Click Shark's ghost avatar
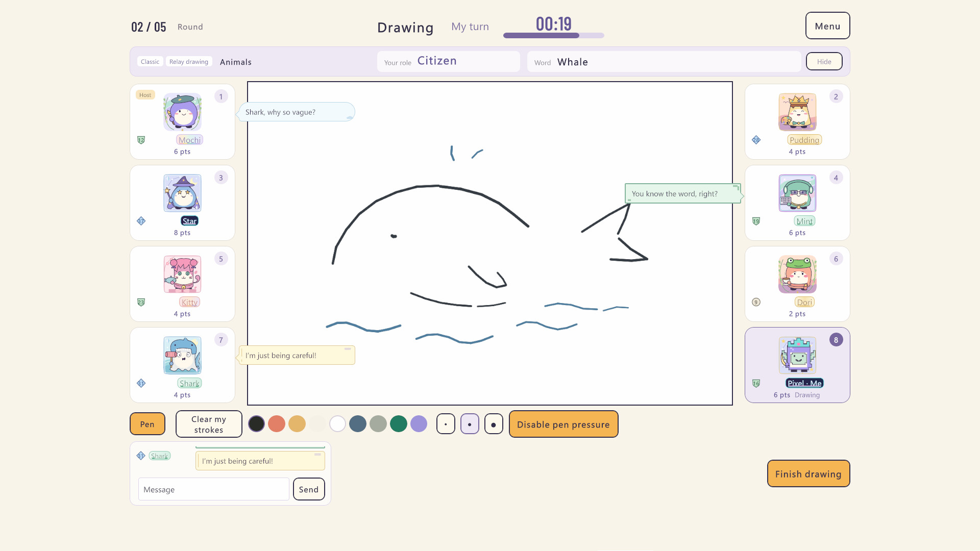980x551 pixels. pos(182,356)
